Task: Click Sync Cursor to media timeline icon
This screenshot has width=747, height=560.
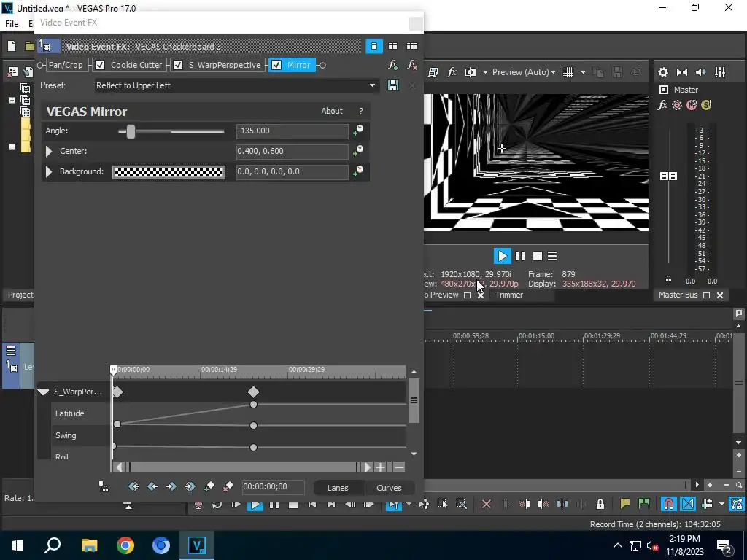Action: tap(104, 486)
